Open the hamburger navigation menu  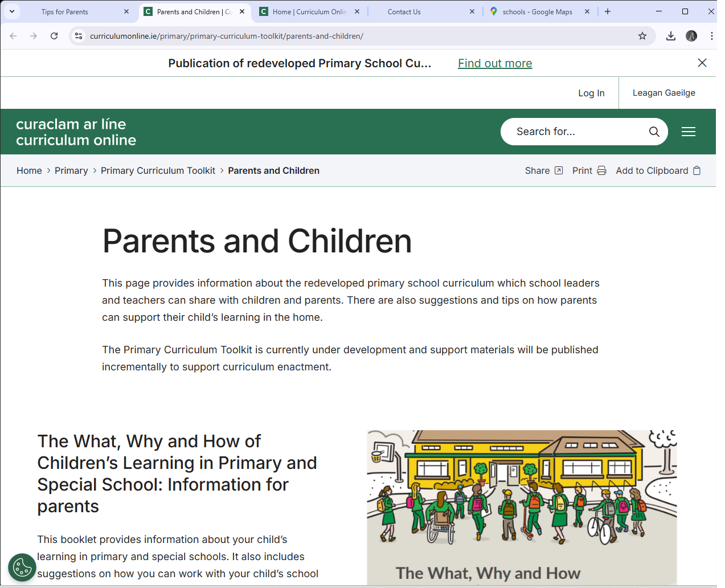pyautogui.click(x=689, y=132)
